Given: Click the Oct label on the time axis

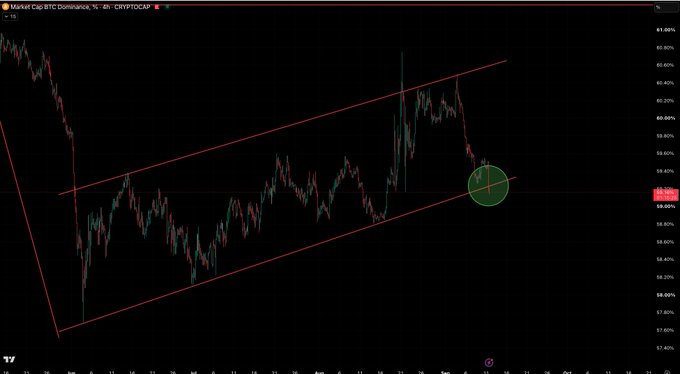Looking at the screenshot, I should point(567,372).
